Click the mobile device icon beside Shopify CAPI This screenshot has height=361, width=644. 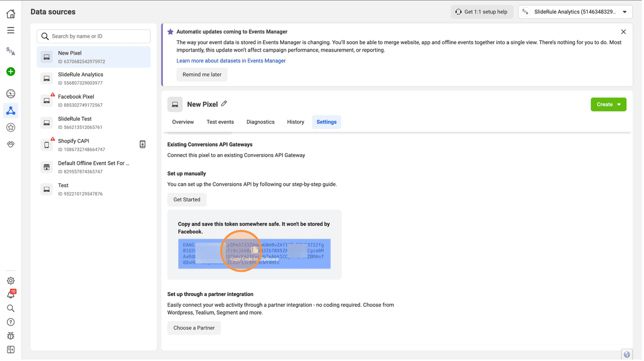[x=143, y=145]
